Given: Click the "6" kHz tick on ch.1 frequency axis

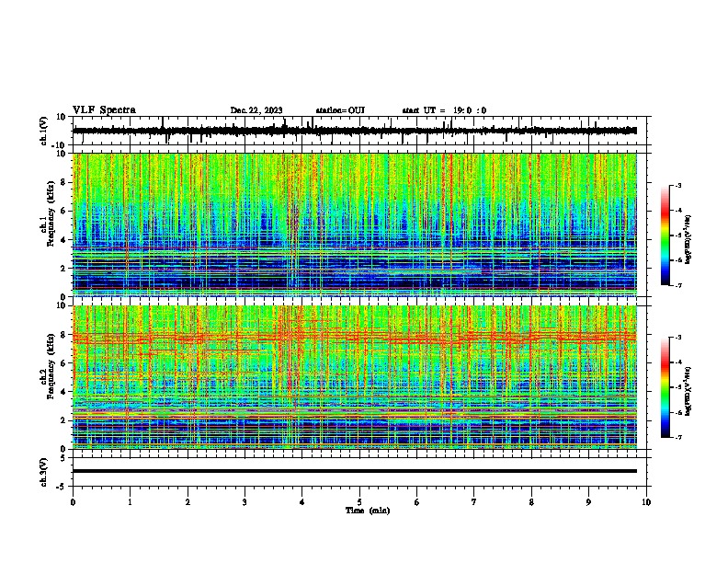Looking at the screenshot, I should click(63, 211).
